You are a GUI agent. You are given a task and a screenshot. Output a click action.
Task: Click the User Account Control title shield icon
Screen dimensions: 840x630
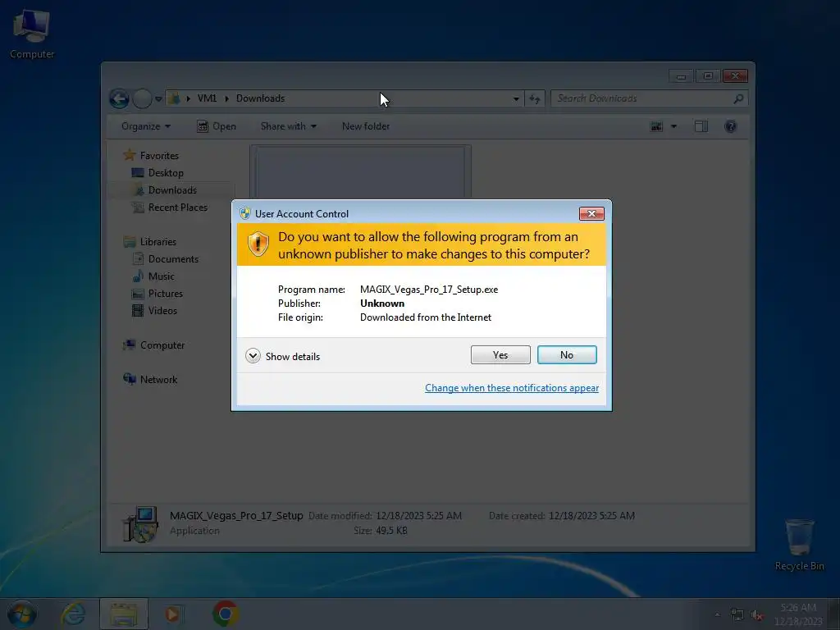click(x=244, y=213)
